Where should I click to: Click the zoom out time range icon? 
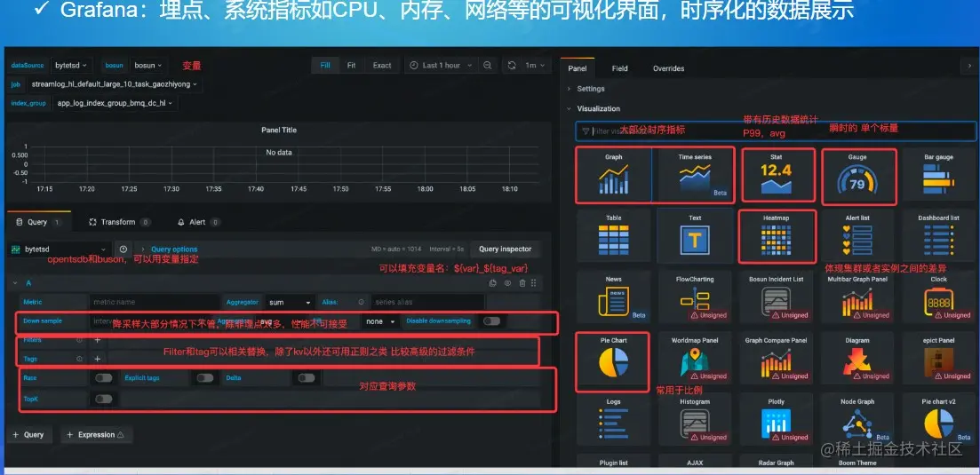[x=488, y=65]
